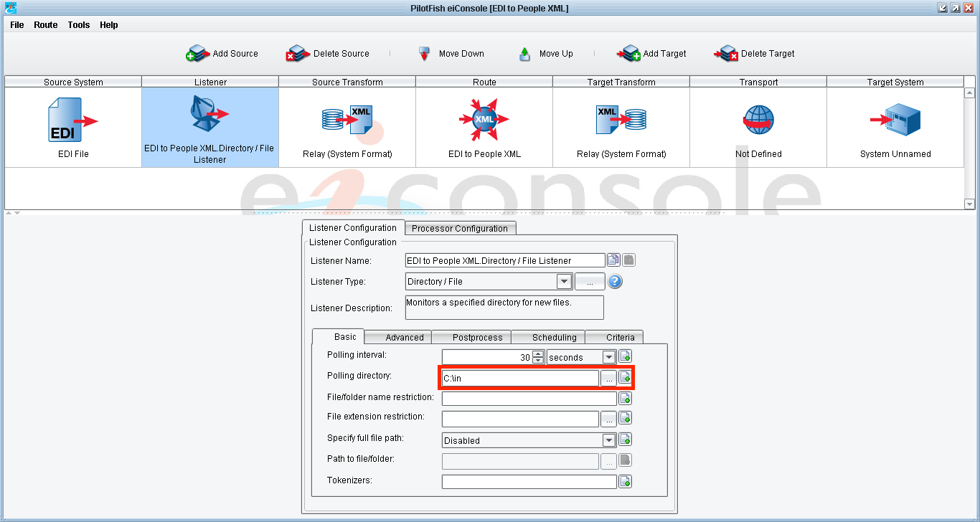Click browse button for File extension restriction
Screen dimensions: 980x522
(608, 418)
